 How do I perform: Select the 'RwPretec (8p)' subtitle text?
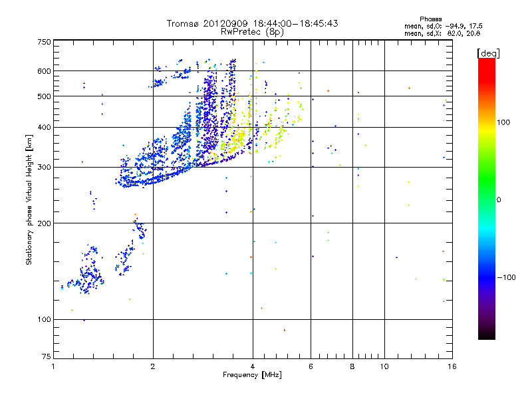pyautogui.click(x=252, y=32)
